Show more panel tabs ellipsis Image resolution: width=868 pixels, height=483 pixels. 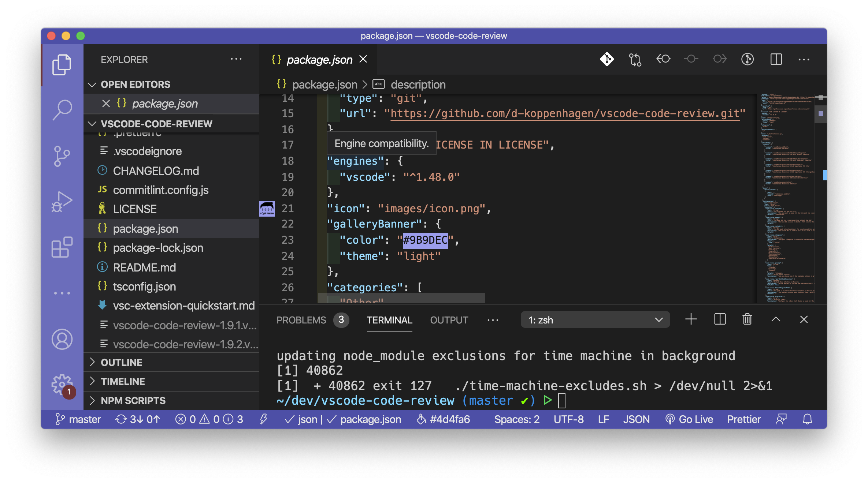coord(493,320)
